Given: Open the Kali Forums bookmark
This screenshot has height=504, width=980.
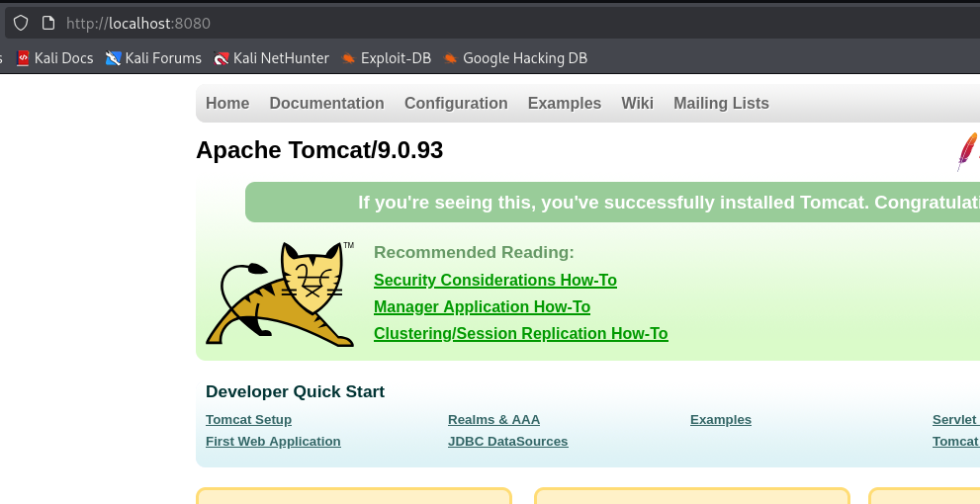Looking at the screenshot, I should click(x=153, y=58).
